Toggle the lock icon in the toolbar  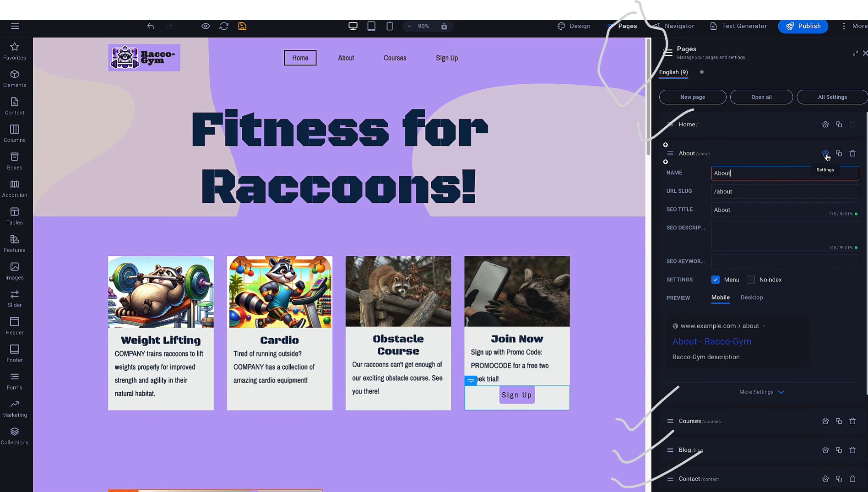point(444,26)
